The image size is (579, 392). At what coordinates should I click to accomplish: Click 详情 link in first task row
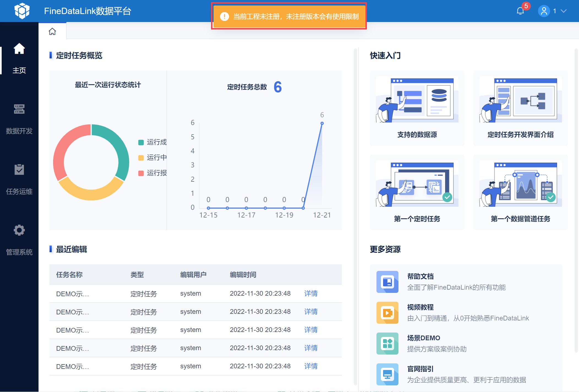click(311, 293)
